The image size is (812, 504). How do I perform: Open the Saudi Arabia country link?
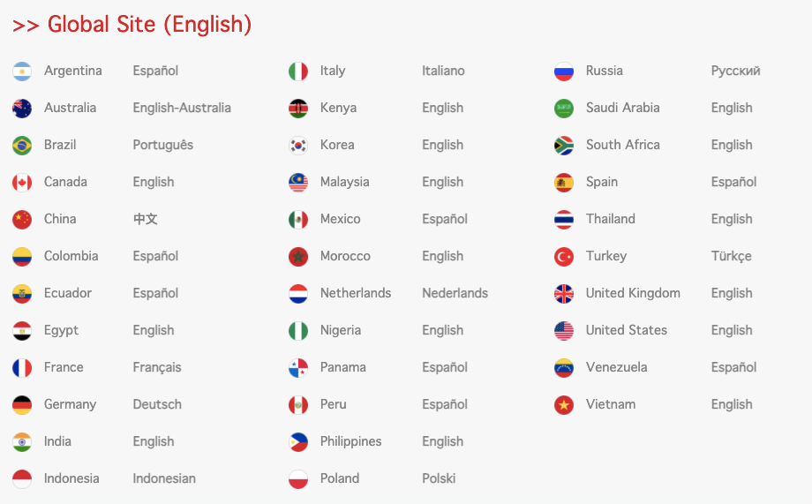622,108
